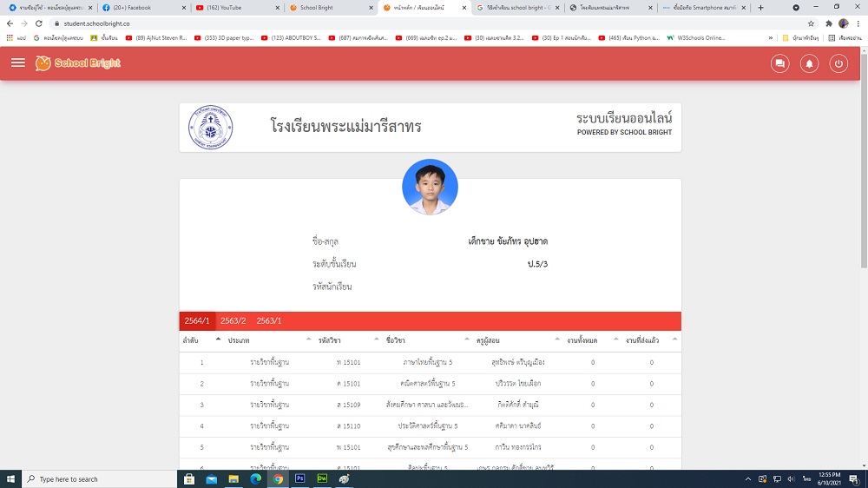
Task: Click subject code ส 15110
Action: click(348, 426)
